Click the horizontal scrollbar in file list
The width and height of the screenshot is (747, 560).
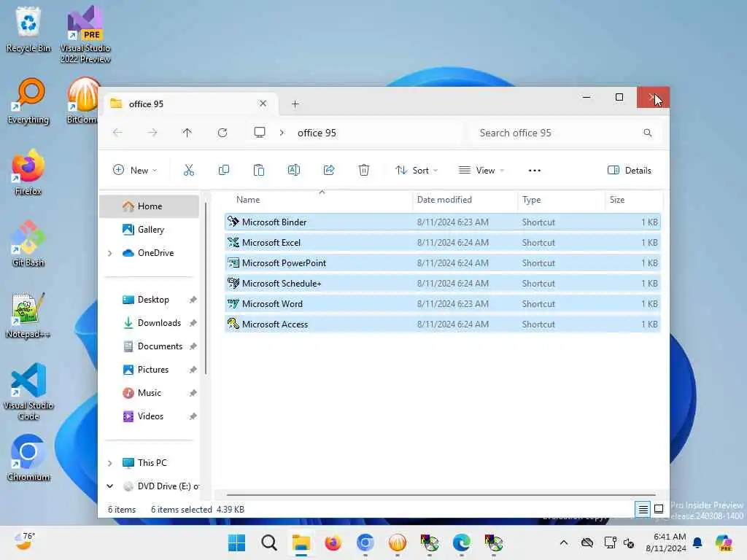[x=441, y=495]
